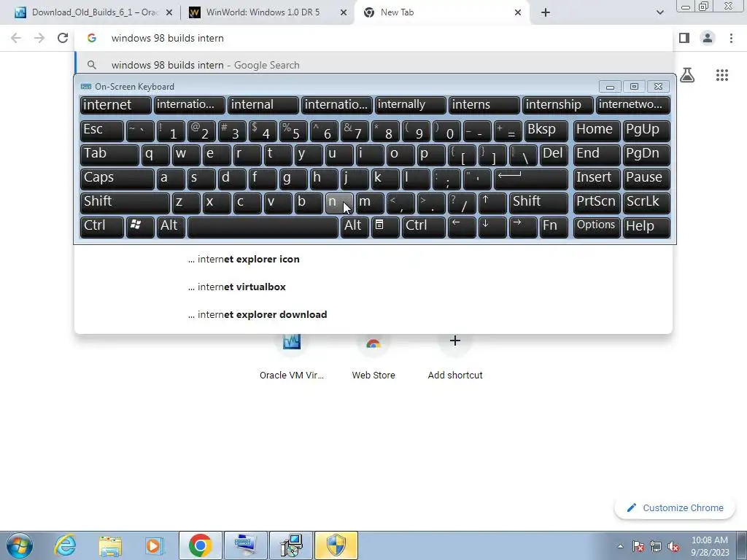
Task: Open the Windows Start orb
Action: pos(20,545)
